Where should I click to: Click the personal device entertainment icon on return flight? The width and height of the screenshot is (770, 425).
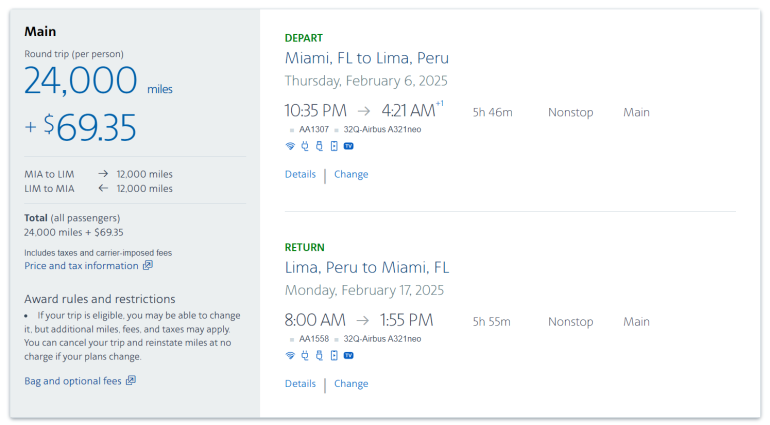pyautogui.click(x=333, y=355)
